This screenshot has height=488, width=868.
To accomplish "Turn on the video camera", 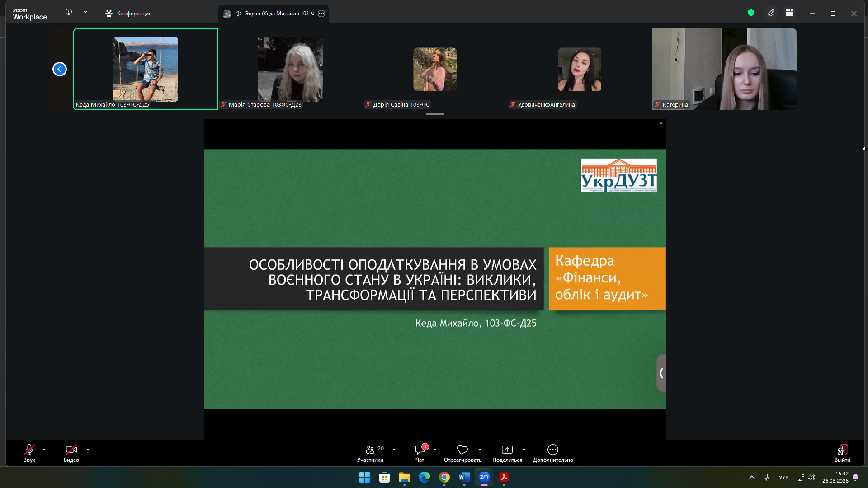I will (71, 453).
